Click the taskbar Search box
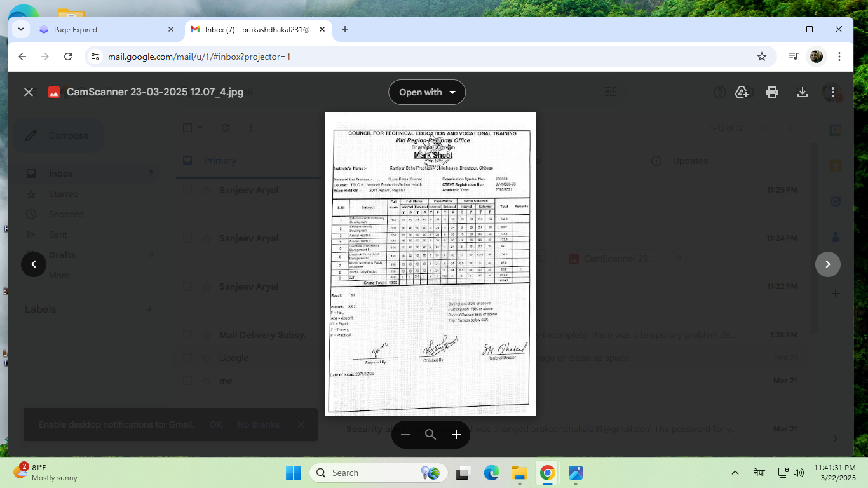Image resolution: width=868 pixels, height=488 pixels. 379,473
